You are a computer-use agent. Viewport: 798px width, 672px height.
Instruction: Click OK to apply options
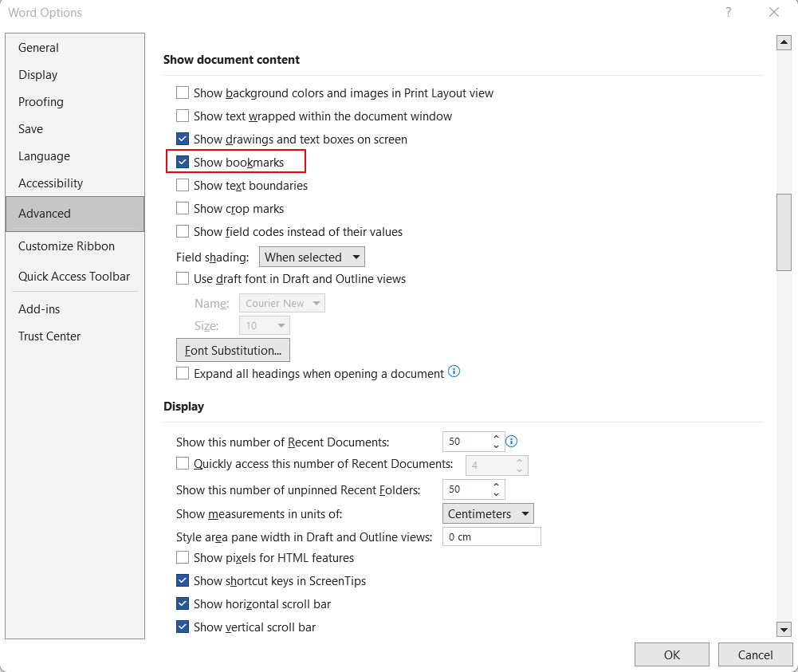(672, 654)
